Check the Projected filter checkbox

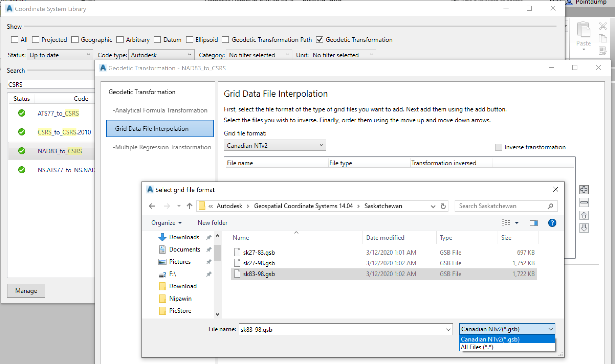click(36, 40)
